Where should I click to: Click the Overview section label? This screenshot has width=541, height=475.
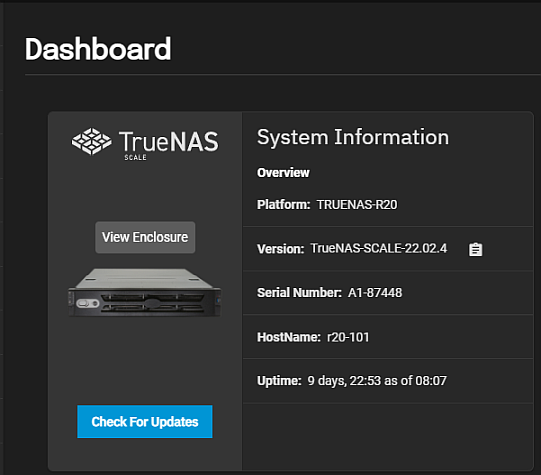(283, 172)
